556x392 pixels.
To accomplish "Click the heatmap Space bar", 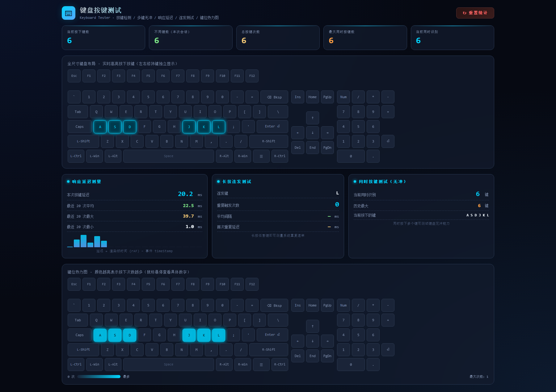I will pos(169,365).
